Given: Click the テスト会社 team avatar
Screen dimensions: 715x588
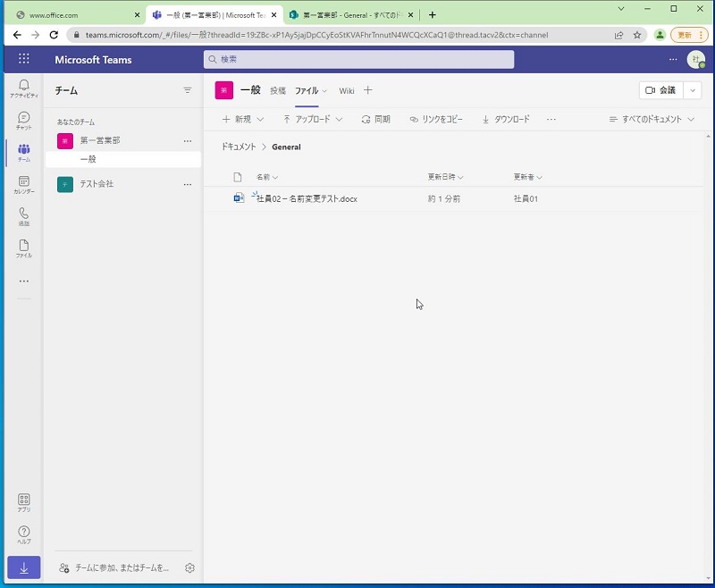Looking at the screenshot, I should coord(64,184).
